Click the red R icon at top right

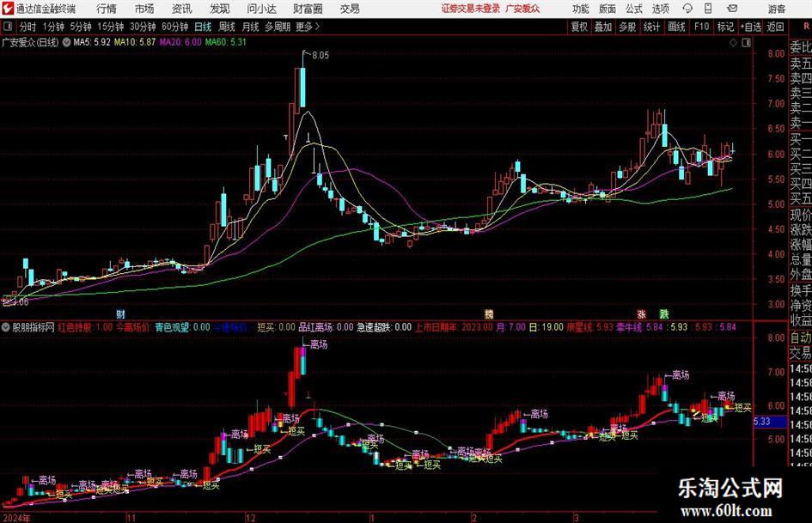(x=806, y=27)
